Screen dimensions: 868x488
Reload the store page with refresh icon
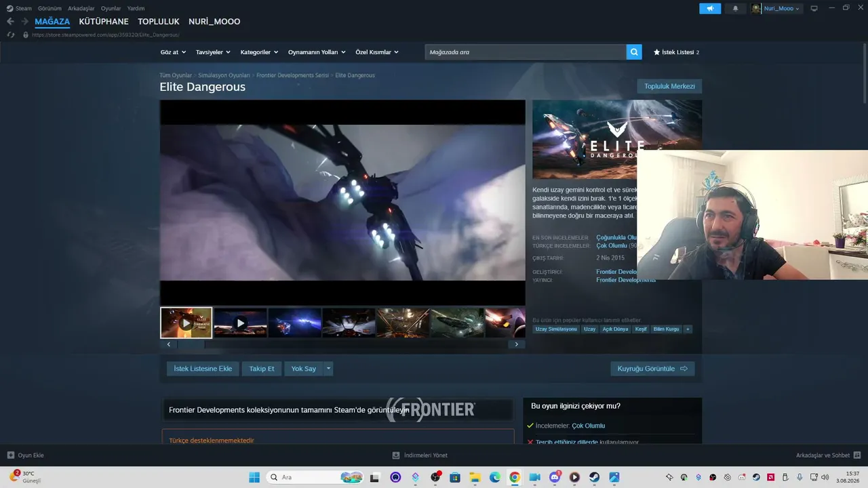tap(11, 35)
